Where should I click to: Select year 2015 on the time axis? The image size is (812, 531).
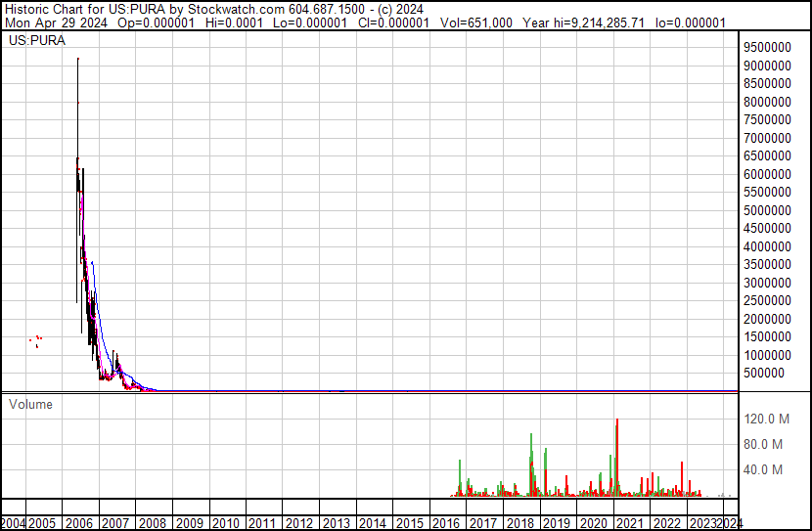point(410,523)
